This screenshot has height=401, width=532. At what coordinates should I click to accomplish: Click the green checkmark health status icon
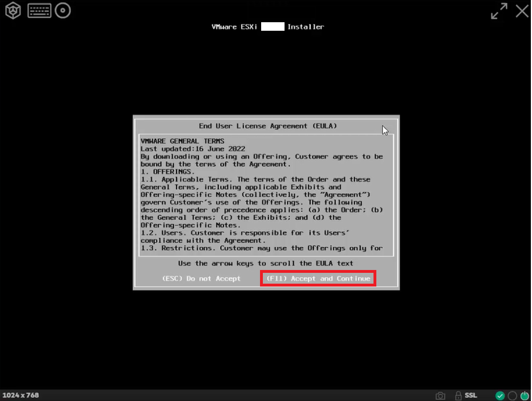point(499,395)
